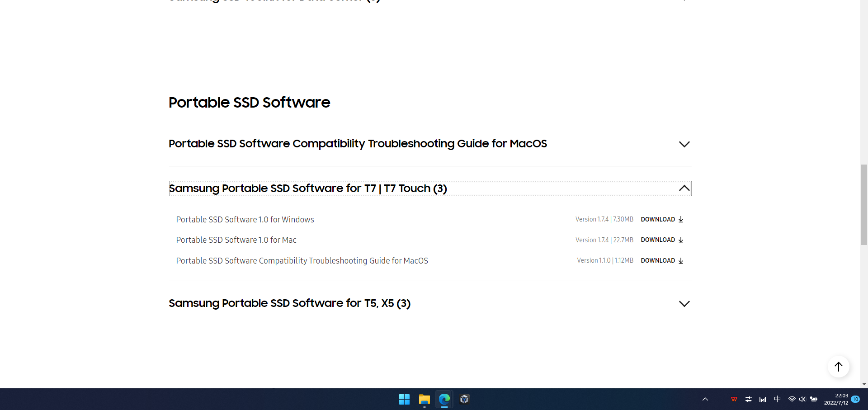Download the Compatibility Troubleshooting Guide version 1.1.0

click(662, 261)
